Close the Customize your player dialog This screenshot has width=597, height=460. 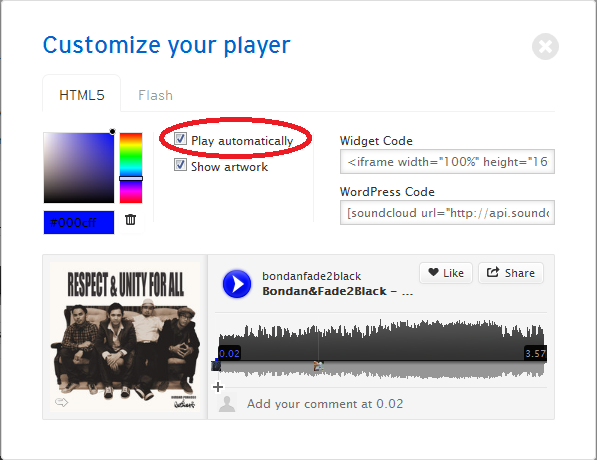tap(545, 47)
